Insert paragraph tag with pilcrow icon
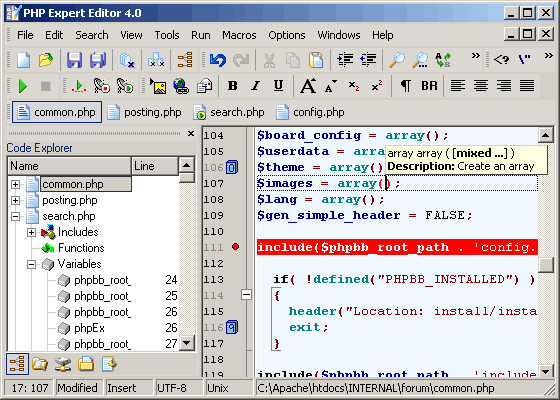Image resolution: width=560 pixels, height=400 pixels. [x=406, y=86]
